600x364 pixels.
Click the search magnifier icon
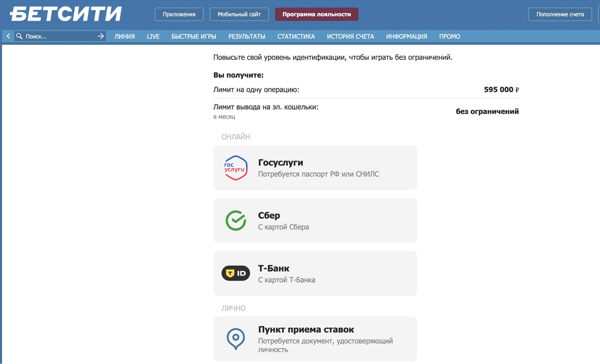(19, 36)
